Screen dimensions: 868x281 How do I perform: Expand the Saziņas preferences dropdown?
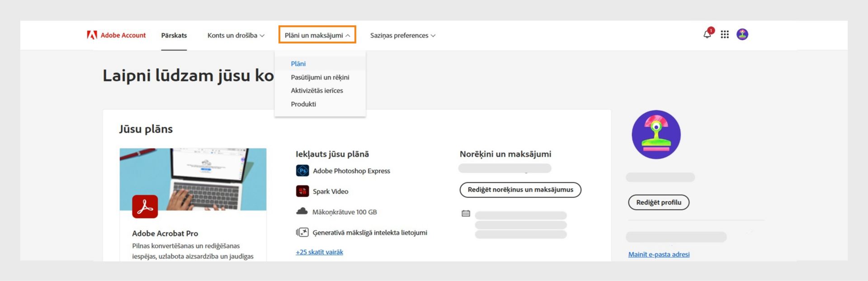pos(402,35)
